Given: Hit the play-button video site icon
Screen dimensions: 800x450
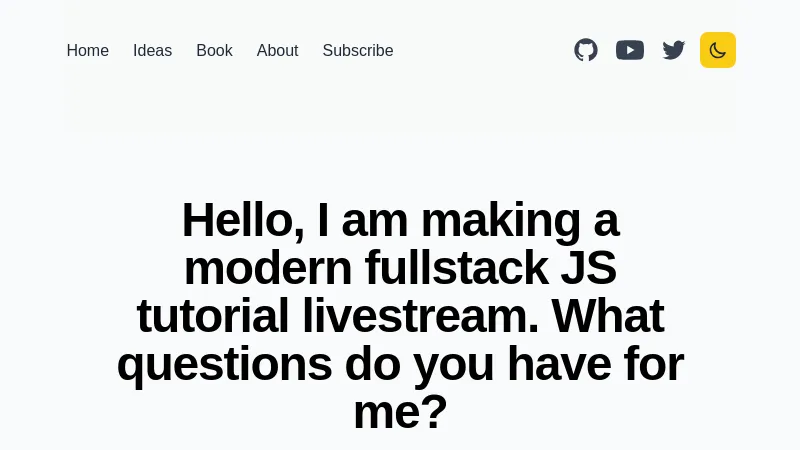Looking at the screenshot, I should pos(630,50).
